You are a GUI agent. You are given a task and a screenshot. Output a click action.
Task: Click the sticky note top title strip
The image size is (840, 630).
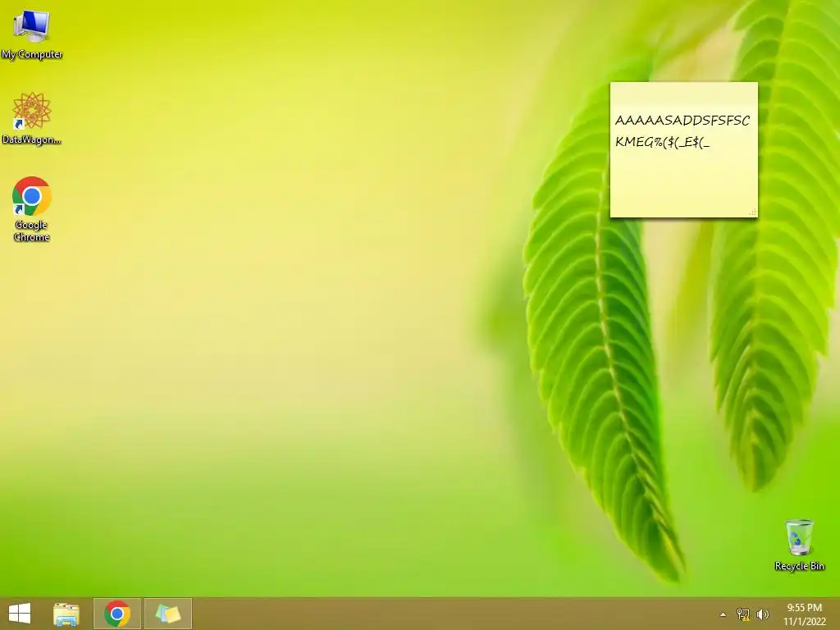(x=684, y=91)
